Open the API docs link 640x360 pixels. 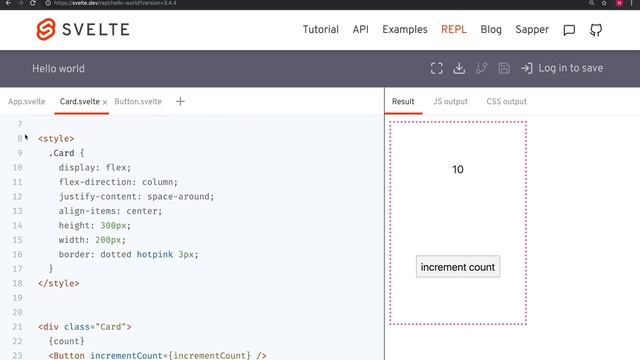pos(360,29)
